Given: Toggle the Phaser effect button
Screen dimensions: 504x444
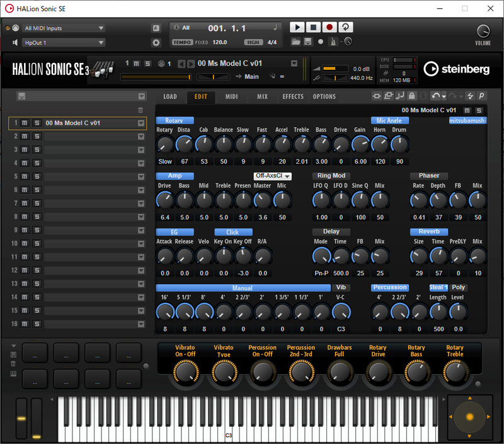Looking at the screenshot, I should 429,176.
